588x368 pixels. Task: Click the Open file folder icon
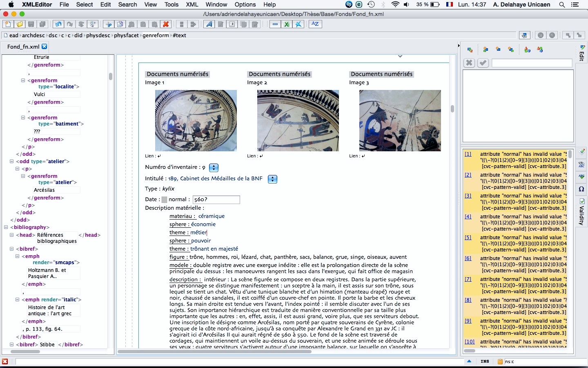point(19,24)
